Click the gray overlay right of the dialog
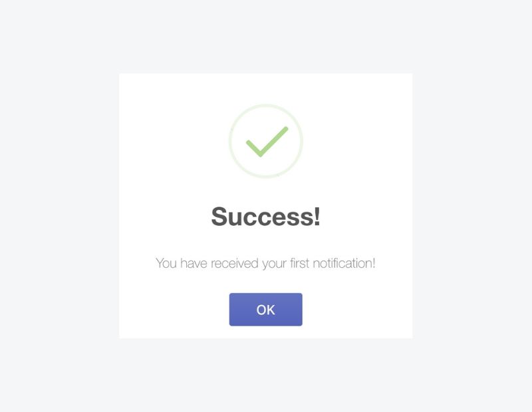This screenshot has width=532, height=412. [x=472, y=205]
